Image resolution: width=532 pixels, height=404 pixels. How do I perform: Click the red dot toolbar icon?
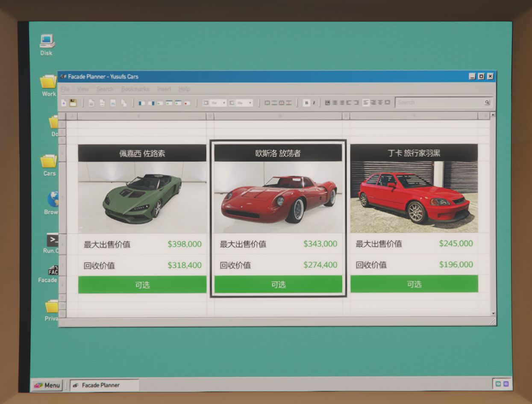[x=187, y=103]
